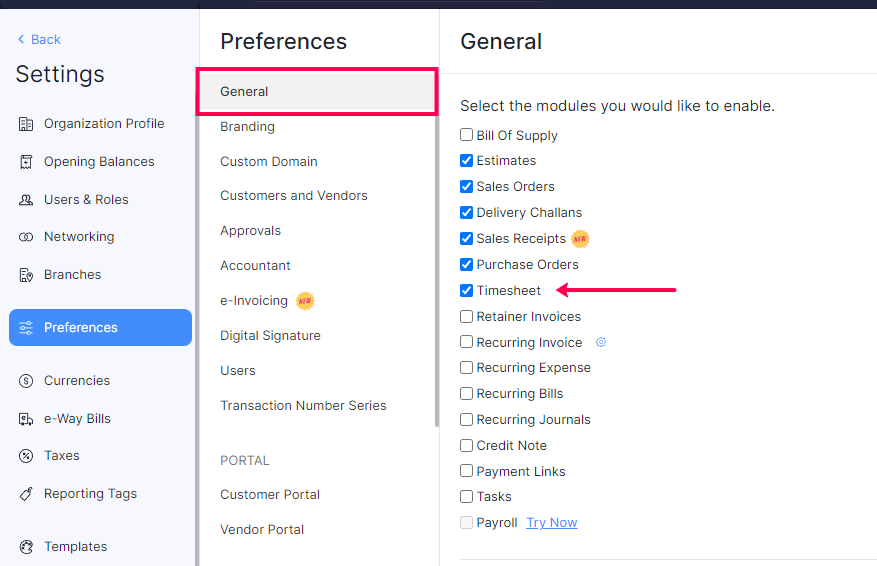Screen dimensions: 877x566
Task: Click the Reporting Tags icon
Action: (26, 494)
